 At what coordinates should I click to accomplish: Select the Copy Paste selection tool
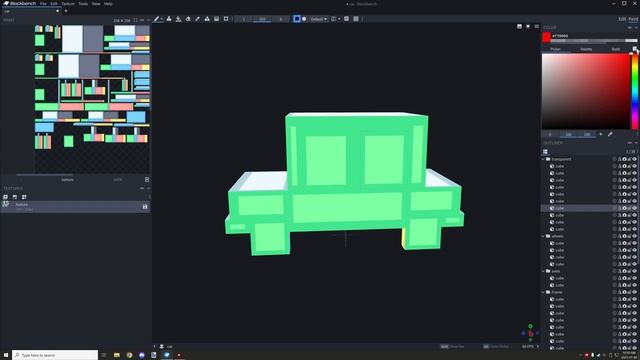(x=226, y=19)
